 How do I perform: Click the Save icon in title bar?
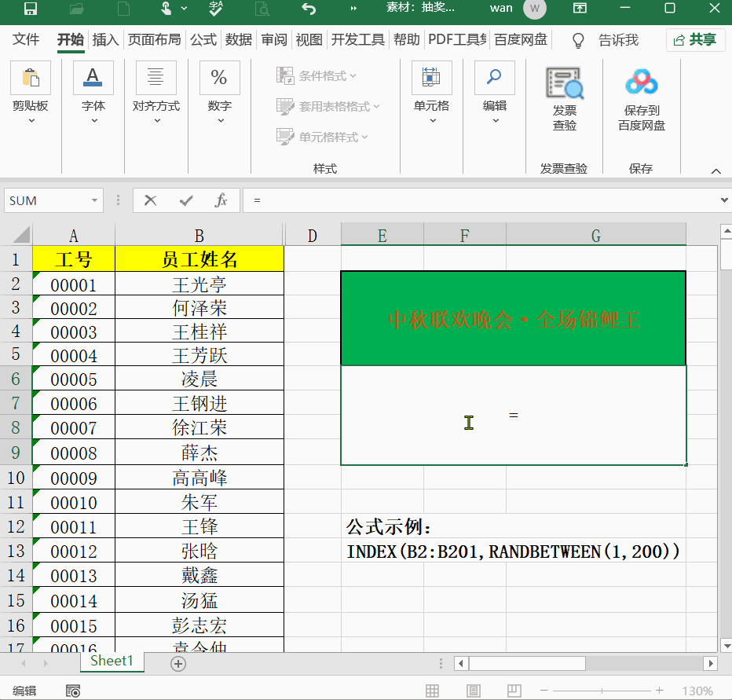coord(31,9)
